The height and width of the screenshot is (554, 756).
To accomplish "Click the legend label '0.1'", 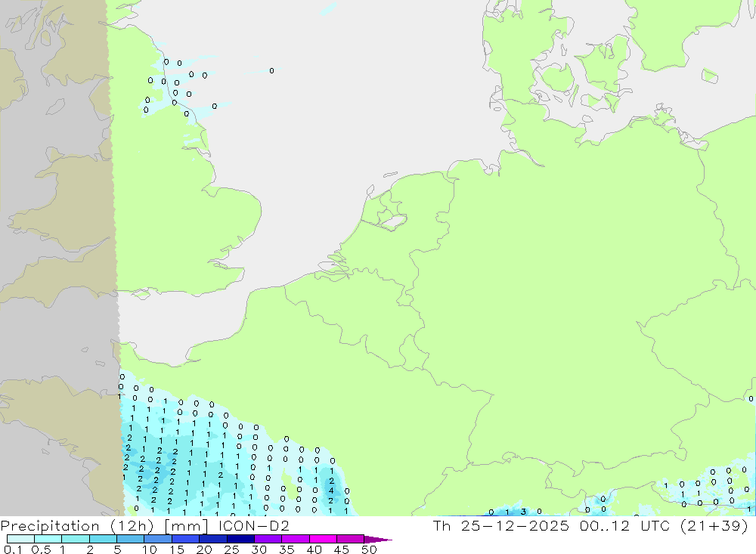I will (13, 549).
